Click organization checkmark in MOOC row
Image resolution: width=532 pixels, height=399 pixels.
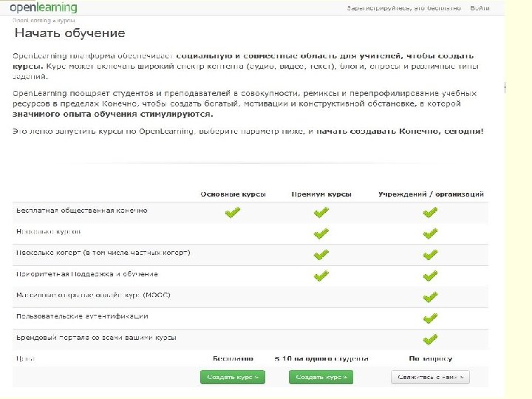click(430, 298)
